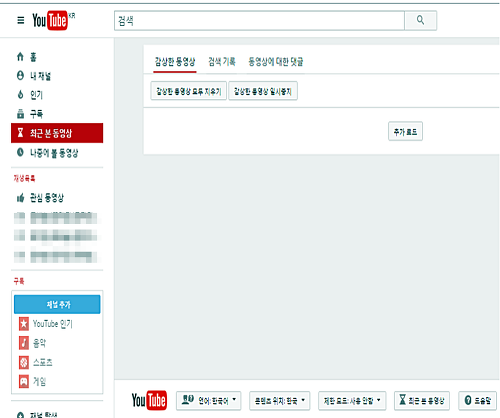Click the blue 채널 추가 button

coord(57,304)
